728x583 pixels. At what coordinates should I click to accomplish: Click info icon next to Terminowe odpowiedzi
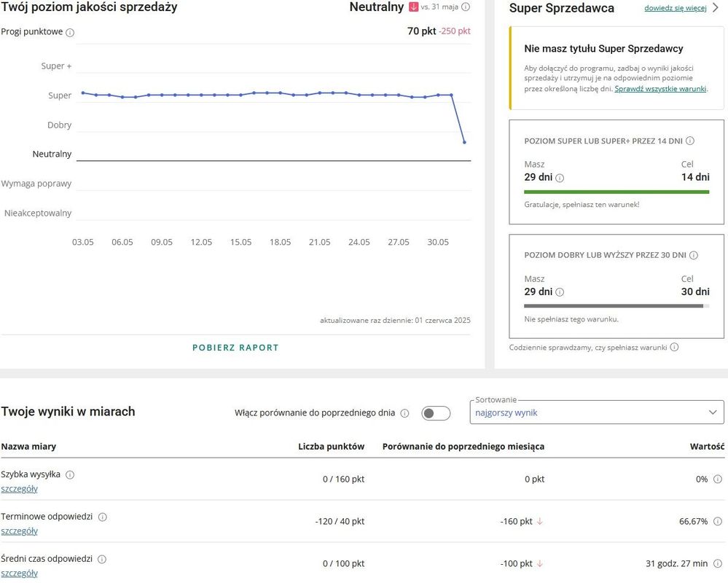102,517
